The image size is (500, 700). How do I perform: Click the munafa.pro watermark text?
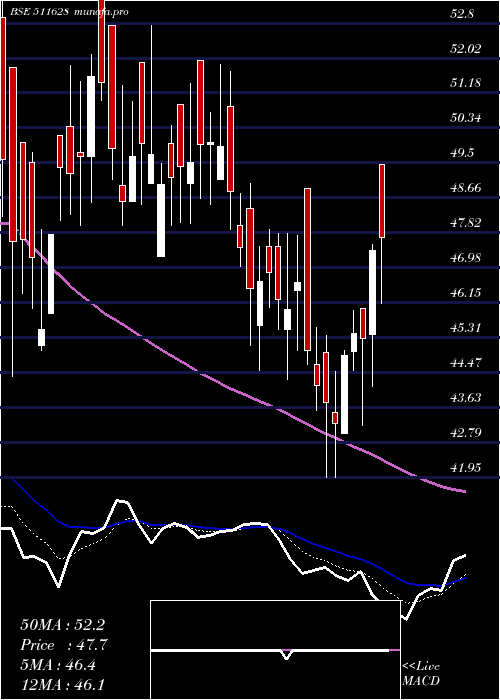tap(101, 12)
